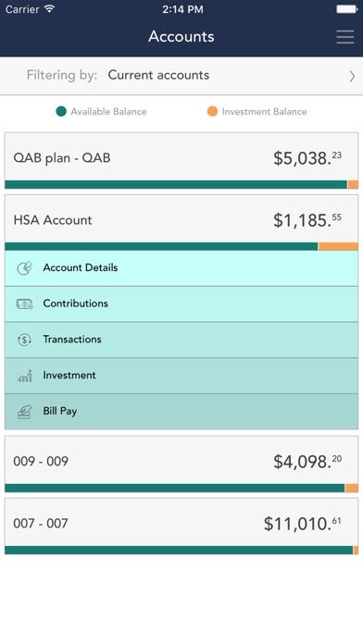Open Account Details link
The height and width of the screenshot is (644, 363).
point(181,268)
